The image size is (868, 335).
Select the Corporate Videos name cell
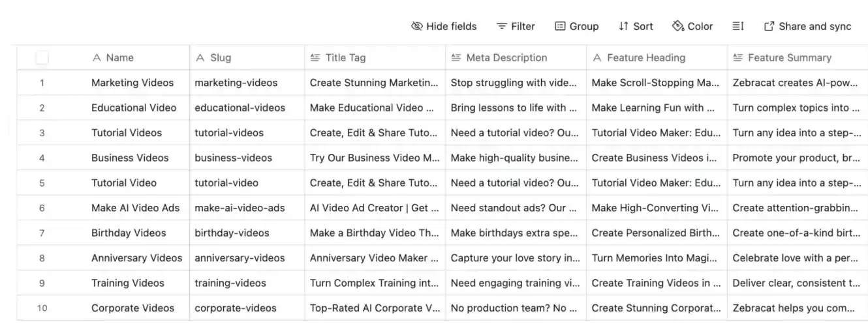point(132,308)
